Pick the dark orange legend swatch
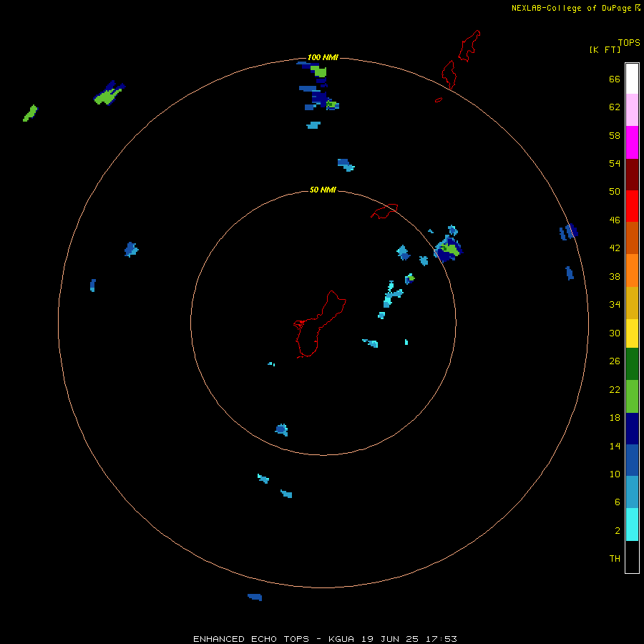 [x=632, y=238]
